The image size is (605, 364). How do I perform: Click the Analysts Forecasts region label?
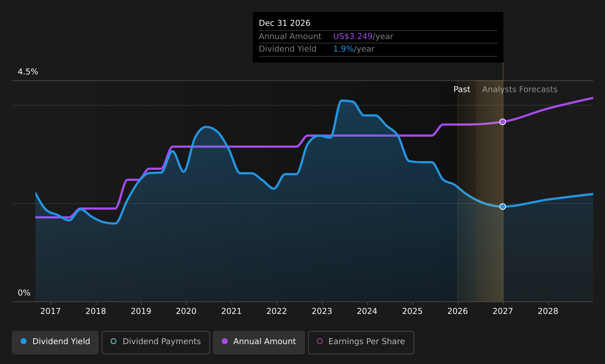pos(520,90)
